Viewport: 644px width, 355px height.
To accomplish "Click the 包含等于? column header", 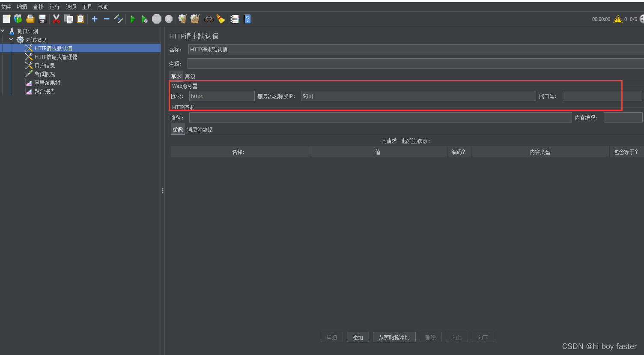I will click(626, 152).
